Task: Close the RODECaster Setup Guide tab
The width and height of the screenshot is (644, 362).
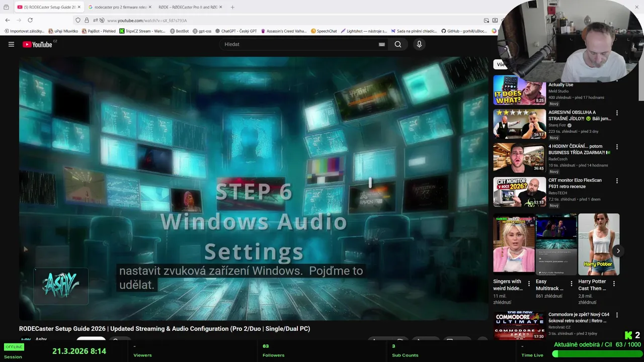Action: pyautogui.click(x=79, y=7)
